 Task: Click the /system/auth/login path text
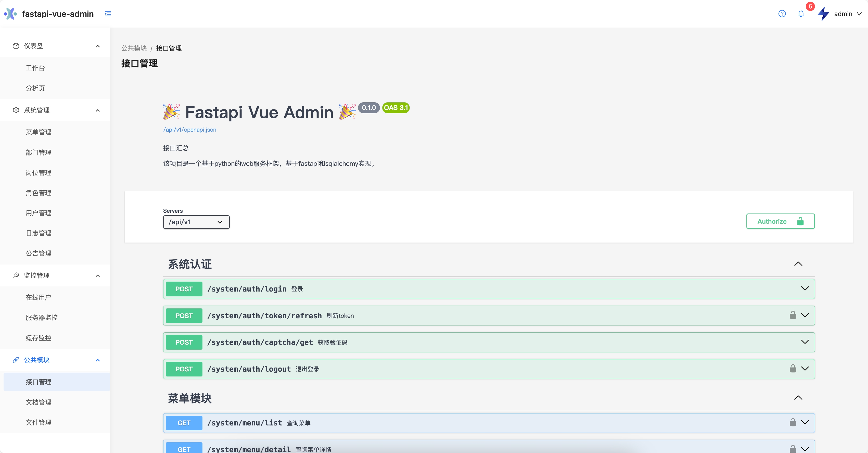[247, 289]
